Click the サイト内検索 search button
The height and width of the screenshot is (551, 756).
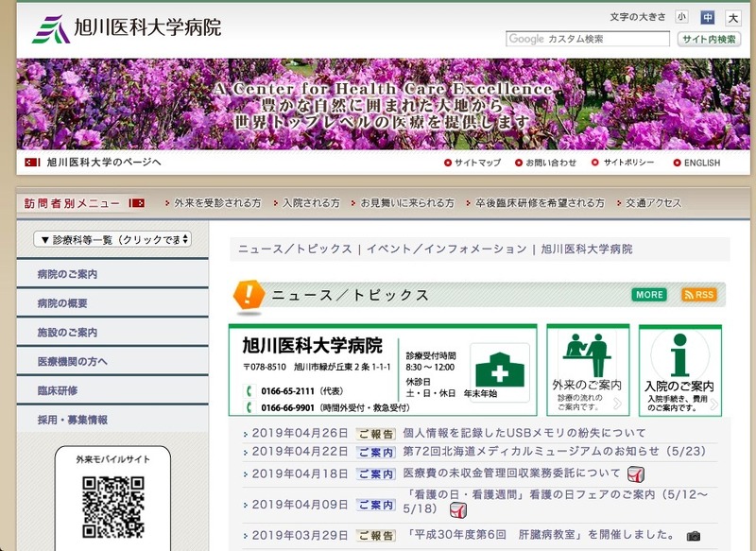pyautogui.click(x=709, y=39)
